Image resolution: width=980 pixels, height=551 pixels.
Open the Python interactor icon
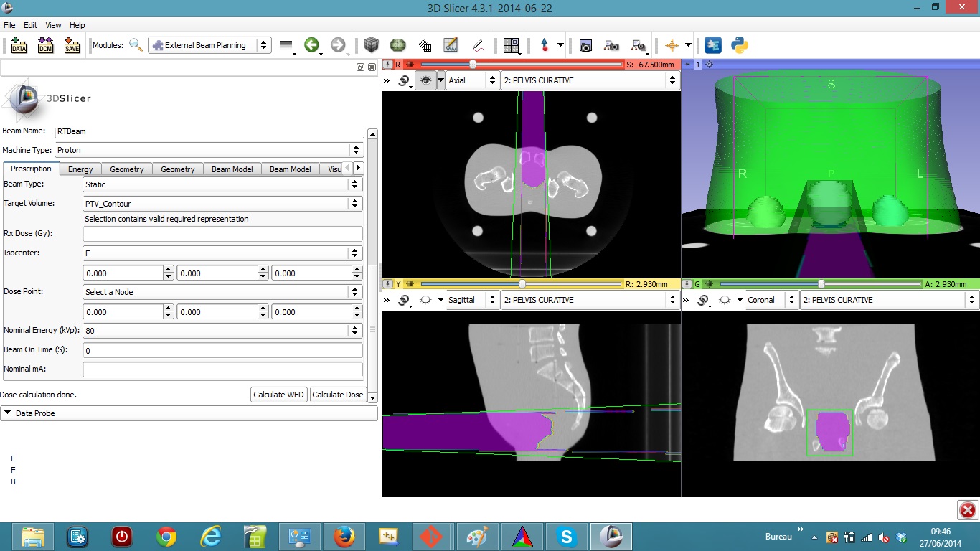pos(740,45)
